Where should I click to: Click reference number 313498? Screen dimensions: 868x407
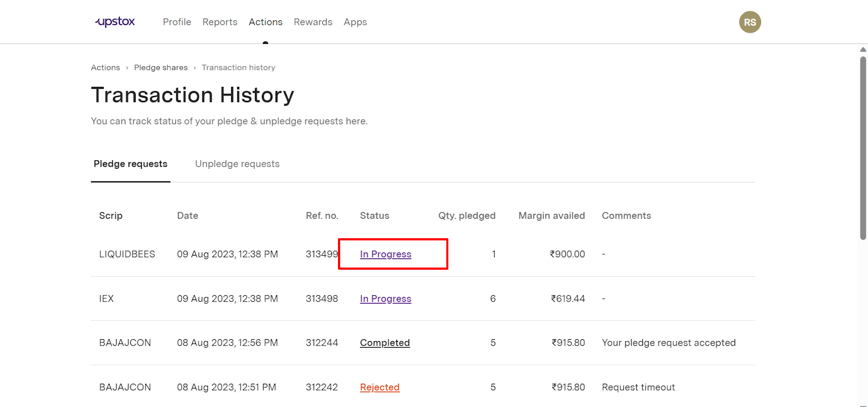322,298
